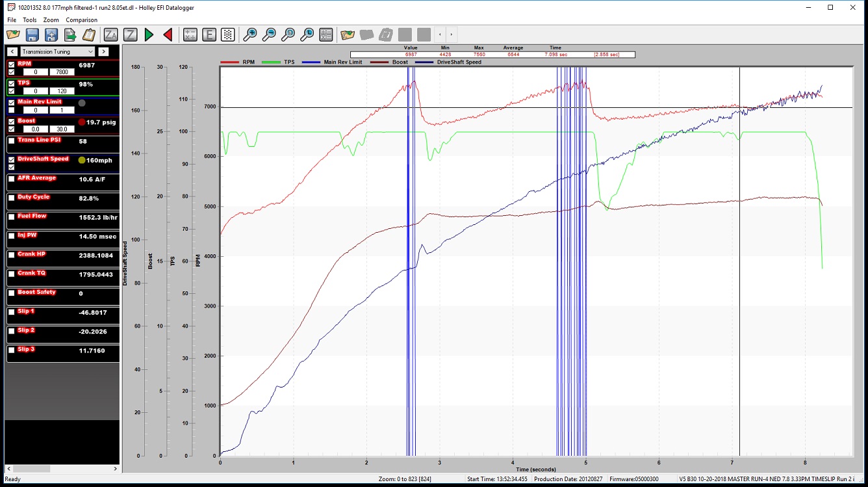Open a datalog with the folder icon
This screenshot has width=868, height=487.
pos(13,34)
